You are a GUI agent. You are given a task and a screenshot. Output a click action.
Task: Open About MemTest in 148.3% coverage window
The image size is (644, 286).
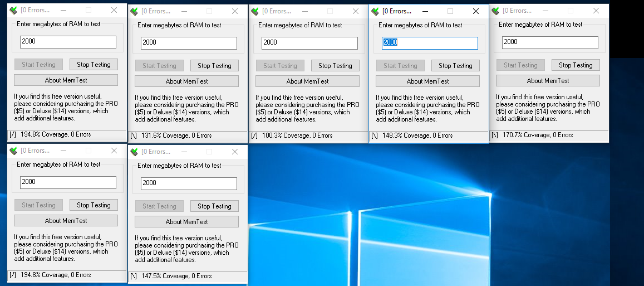coord(428,81)
